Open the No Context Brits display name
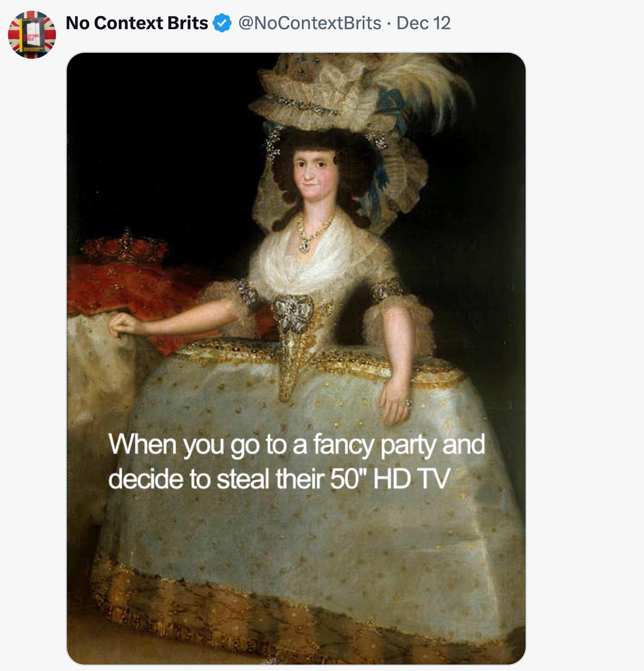644x671 pixels. 137,23
